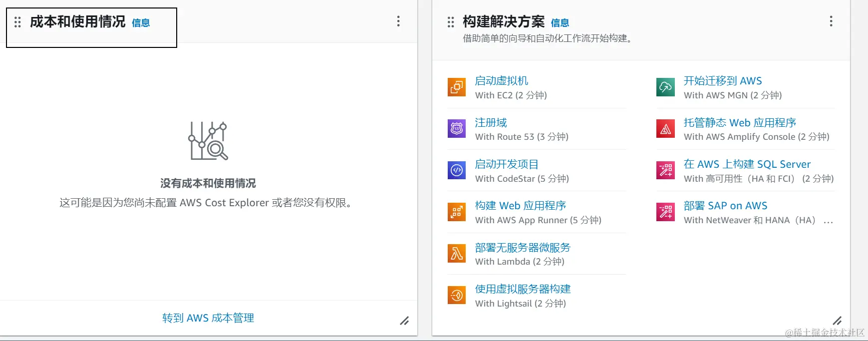Click the wand icon beside 部署 SAP on AWS

pyautogui.click(x=665, y=212)
